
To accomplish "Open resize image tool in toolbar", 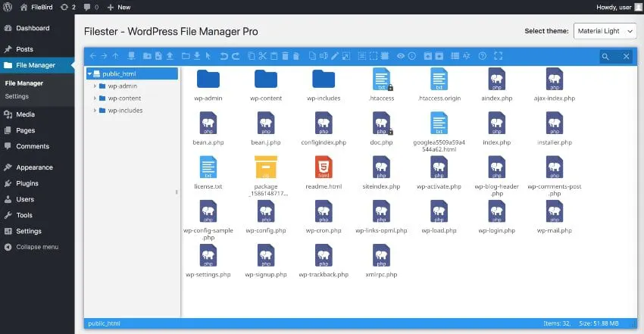I will [346, 56].
